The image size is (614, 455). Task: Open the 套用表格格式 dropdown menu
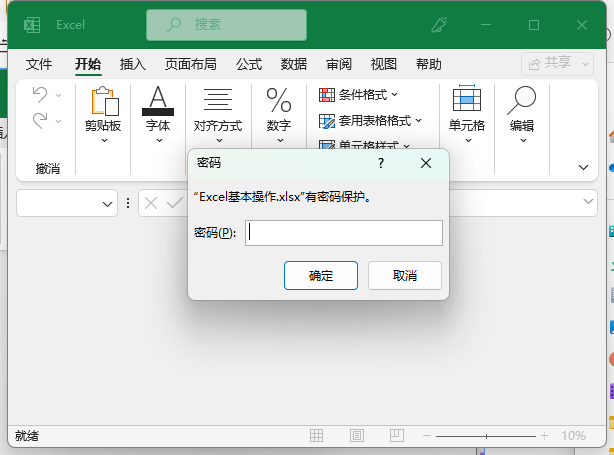(419, 120)
